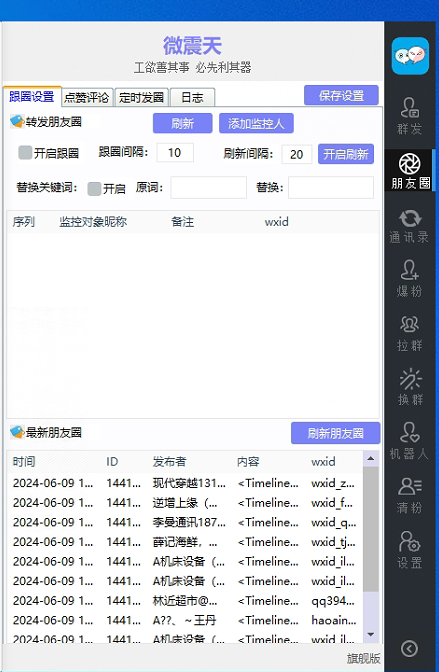
Task: Click the 内容 column header
Action: (x=248, y=462)
